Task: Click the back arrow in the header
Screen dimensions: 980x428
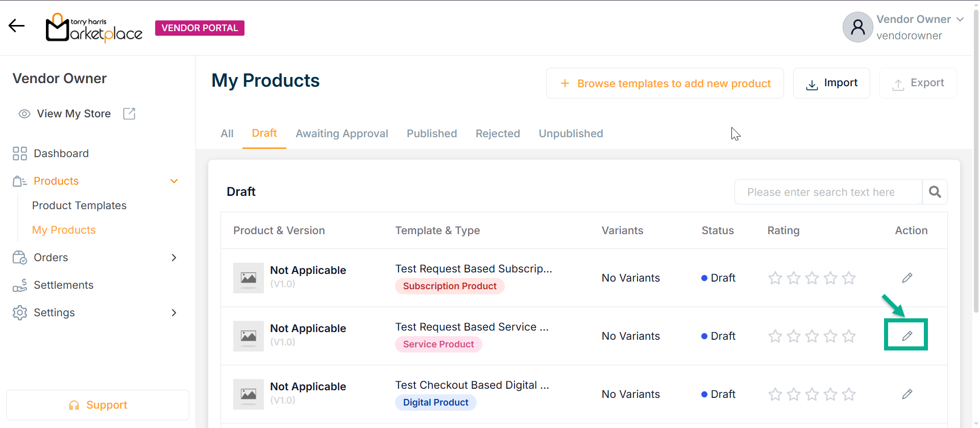Action: click(x=16, y=26)
